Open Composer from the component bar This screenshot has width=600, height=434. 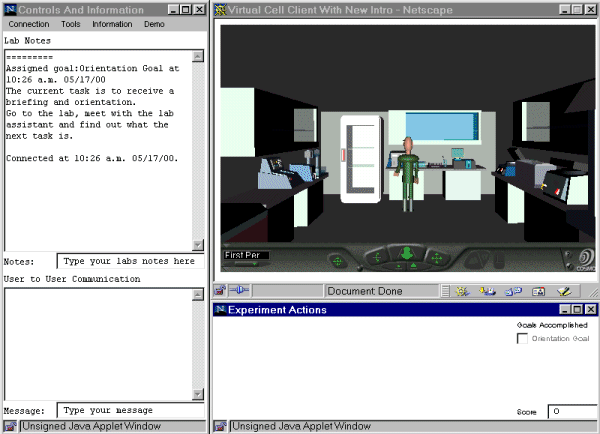pyautogui.click(x=564, y=291)
